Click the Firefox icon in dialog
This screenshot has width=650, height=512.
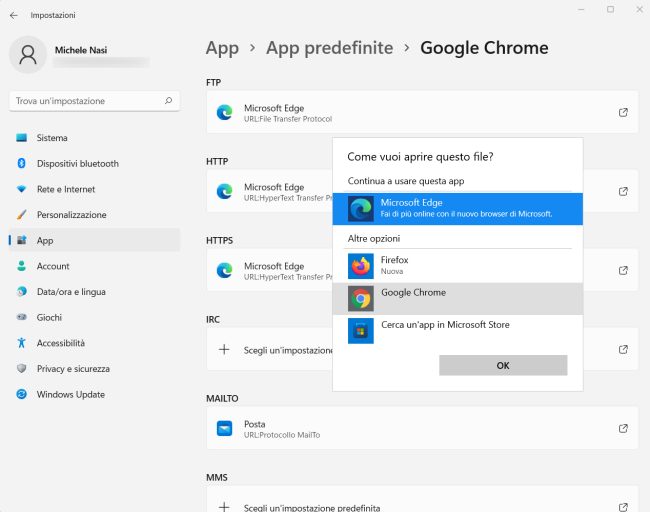(x=361, y=266)
